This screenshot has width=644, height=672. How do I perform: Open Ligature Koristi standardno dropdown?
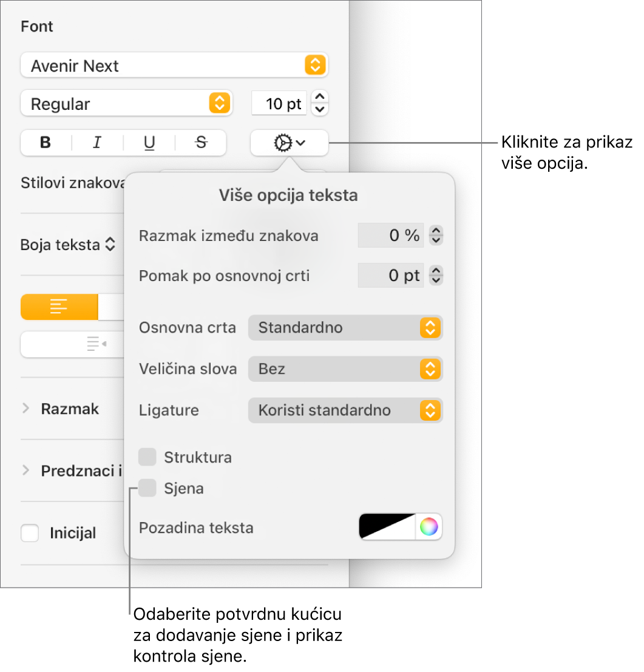pos(345,410)
